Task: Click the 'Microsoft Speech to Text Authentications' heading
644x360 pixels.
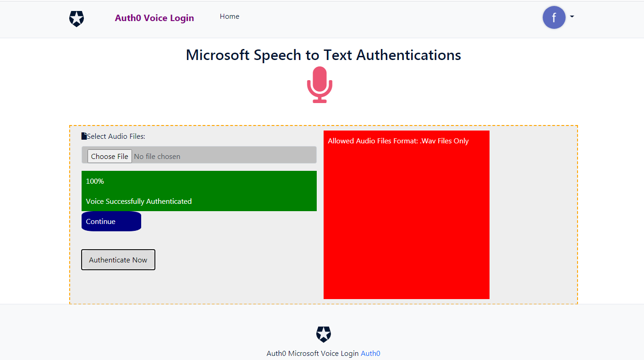Action: pos(323,55)
